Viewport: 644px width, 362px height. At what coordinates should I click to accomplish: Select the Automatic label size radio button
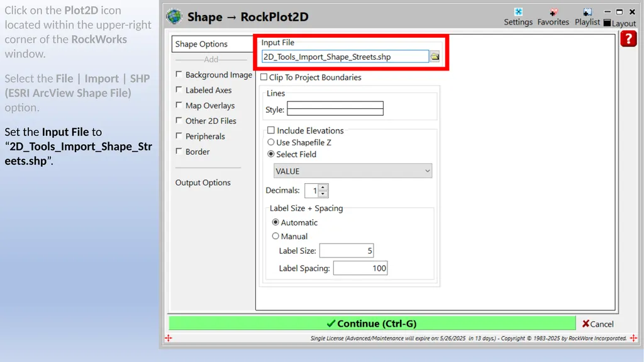click(275, 222)
